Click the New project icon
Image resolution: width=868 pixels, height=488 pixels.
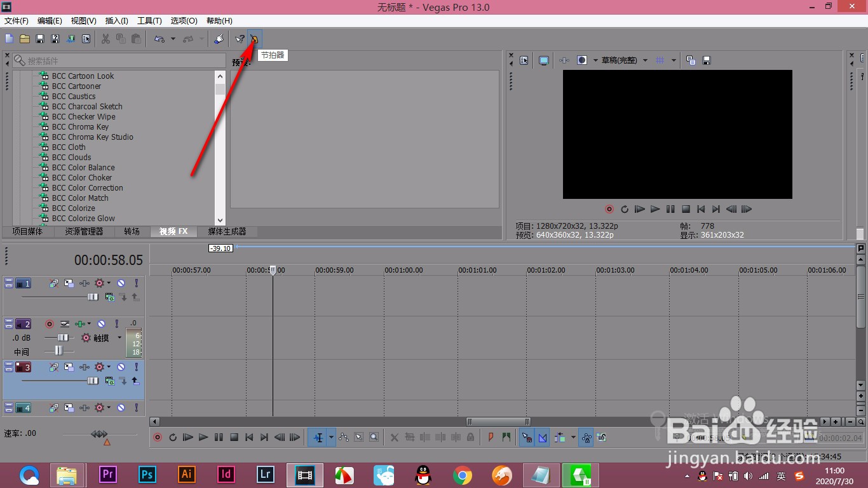pyautogui.click(x=10, y=39)
